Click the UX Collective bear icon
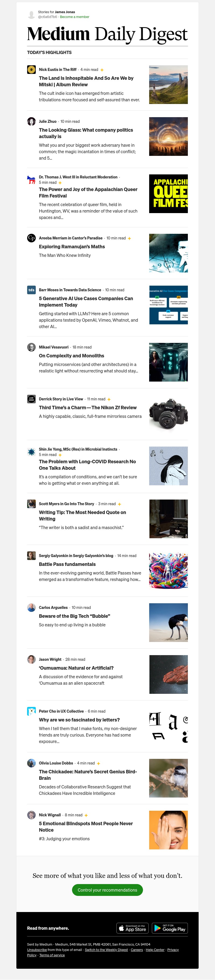 [x=31, y=711]
